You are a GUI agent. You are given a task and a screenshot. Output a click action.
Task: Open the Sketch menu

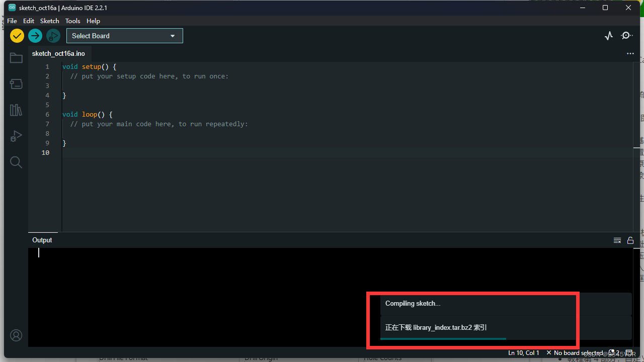pos(50,21)
